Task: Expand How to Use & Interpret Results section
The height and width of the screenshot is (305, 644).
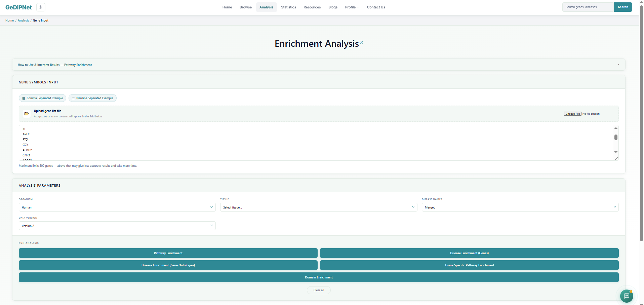Action: (x=319, y=65)
